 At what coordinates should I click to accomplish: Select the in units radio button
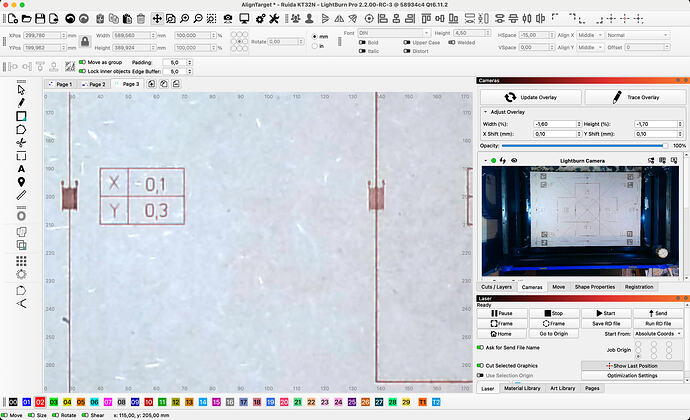(315, 46)
